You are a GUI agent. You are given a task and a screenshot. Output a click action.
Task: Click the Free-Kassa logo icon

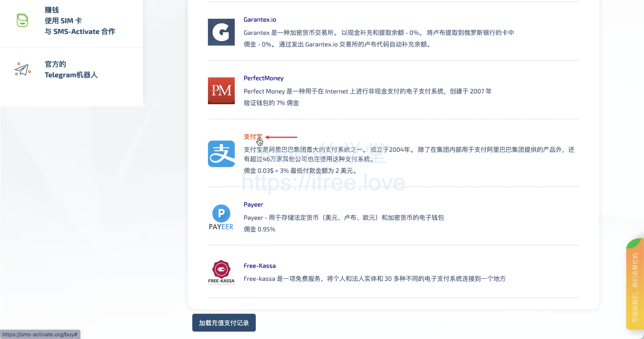point(221,272)
